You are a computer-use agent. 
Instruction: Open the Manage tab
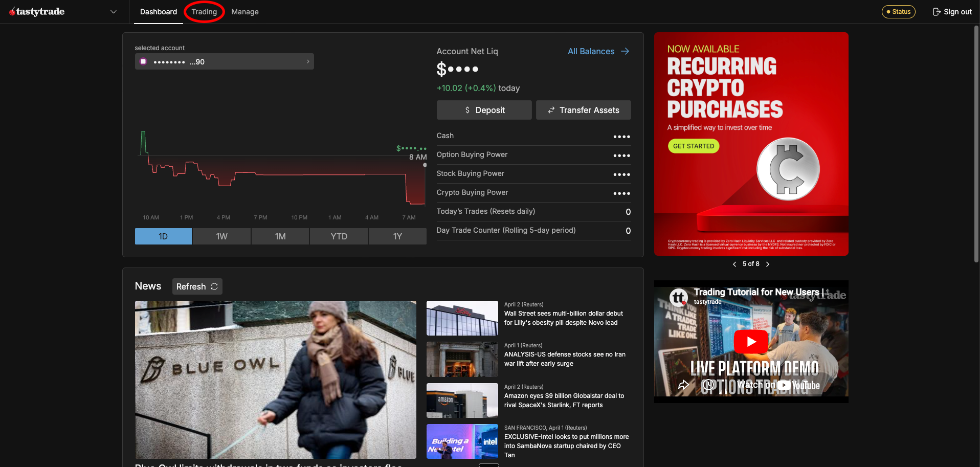point(245,12)
